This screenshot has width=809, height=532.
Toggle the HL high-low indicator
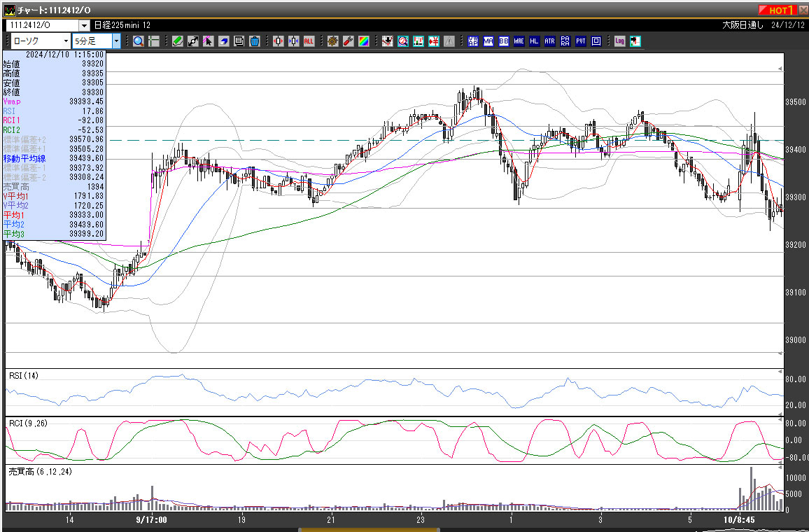tap(534, 41)
